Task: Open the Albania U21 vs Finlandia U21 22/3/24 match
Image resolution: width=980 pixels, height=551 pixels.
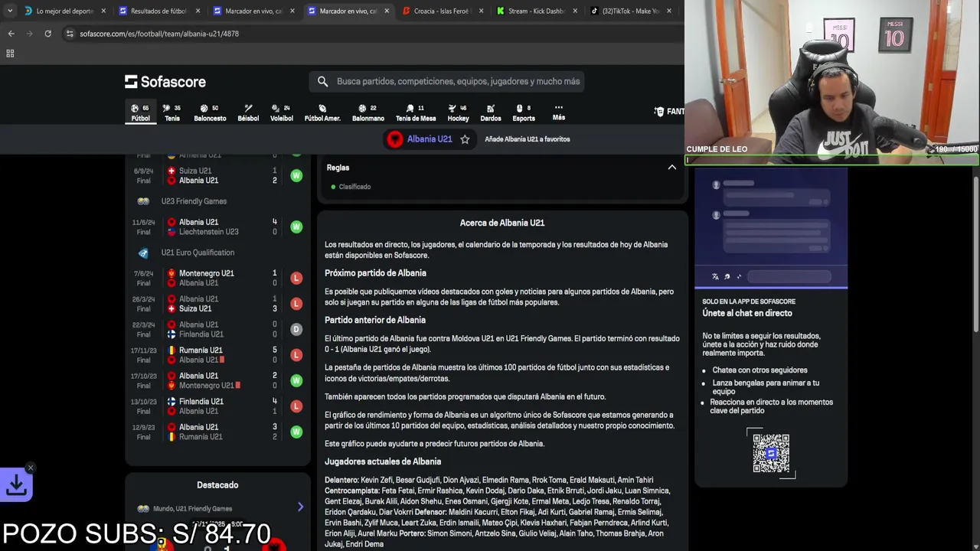Action: pyautogui.click(x=217, y=329)
